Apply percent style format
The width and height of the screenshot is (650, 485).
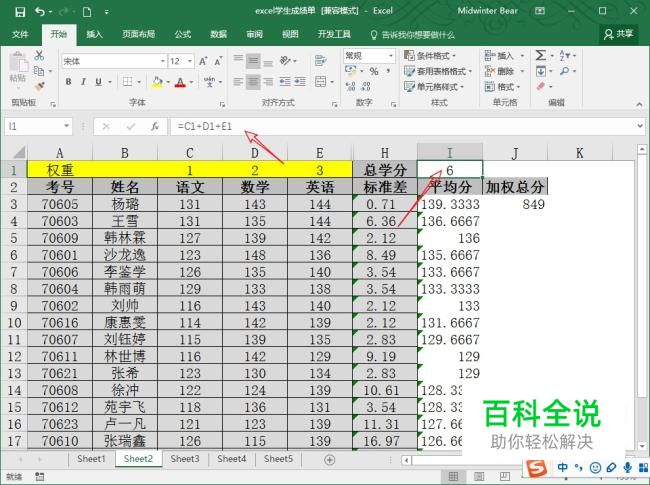tap(374, 71)
